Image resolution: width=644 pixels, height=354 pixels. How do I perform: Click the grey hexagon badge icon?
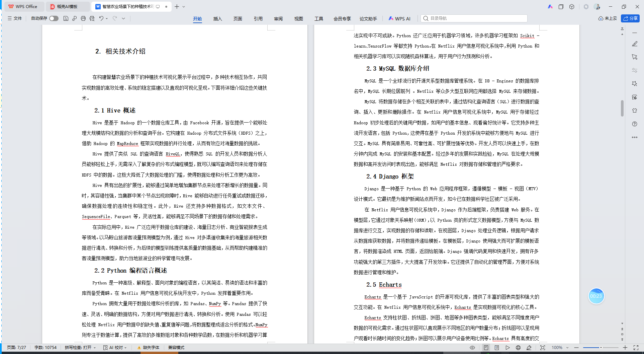(586, 7)
